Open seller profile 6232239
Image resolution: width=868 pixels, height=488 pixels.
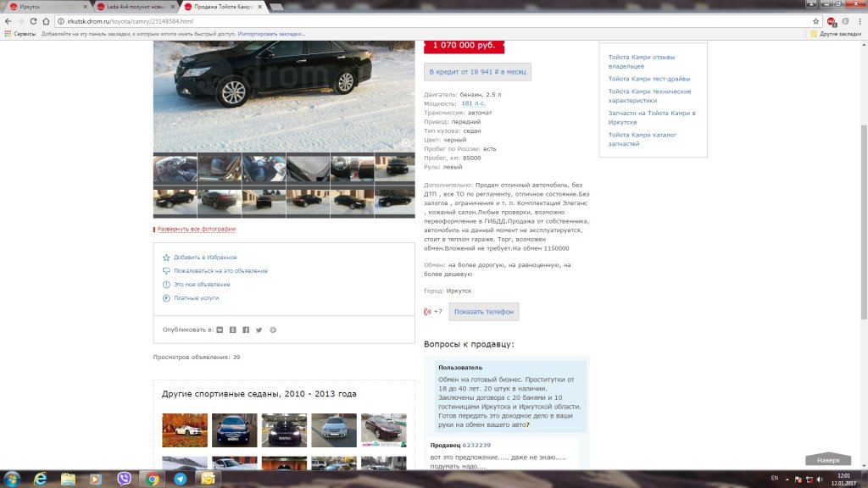[x=476, y=446]
